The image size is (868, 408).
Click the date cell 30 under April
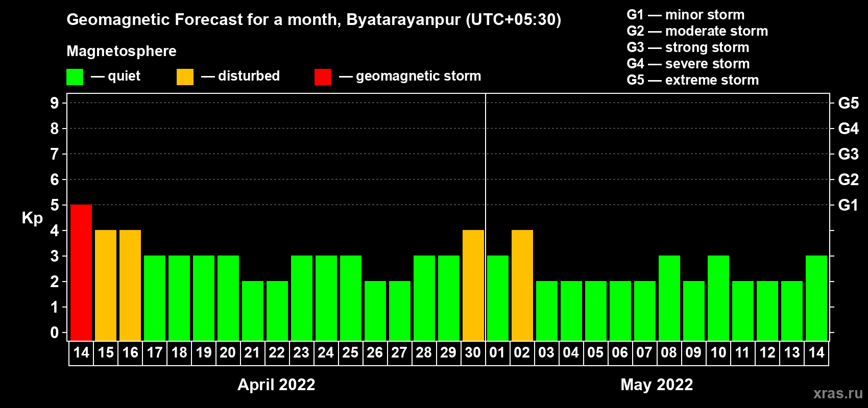[x=473, y=353]
